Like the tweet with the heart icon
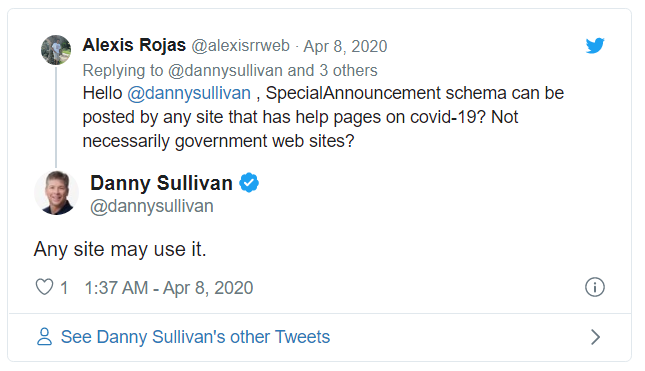 44,287
